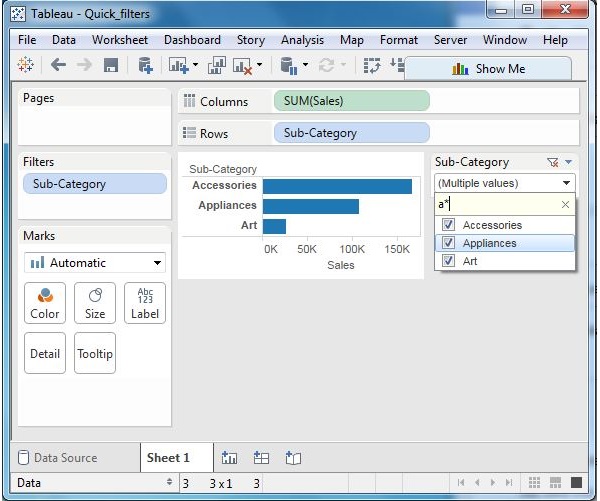
Task: Click the back (undo) arrow in toolbar
Action: click(x=58, y=65)
